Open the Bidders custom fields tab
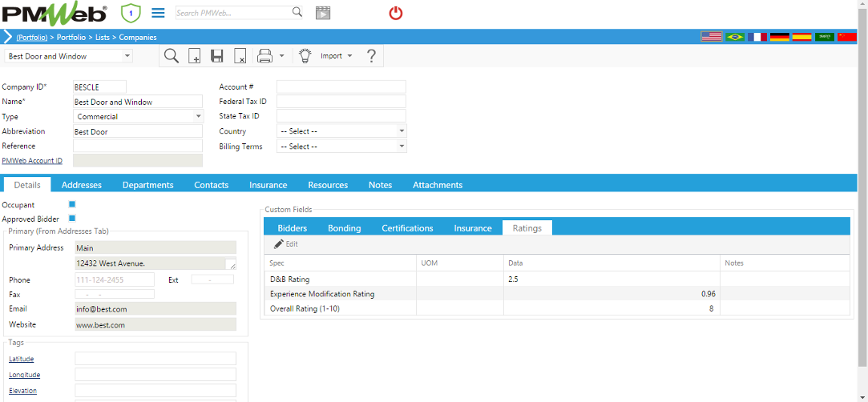The height and width of the screenshot is (402, 868). click(293, 227)
